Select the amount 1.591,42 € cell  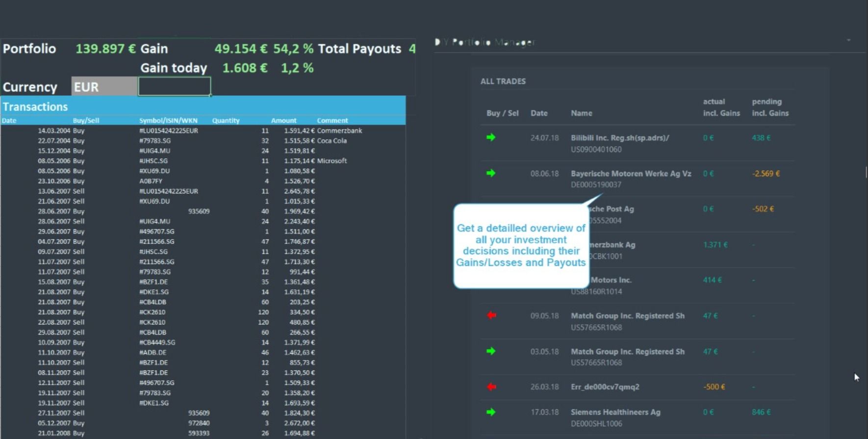(299, 131)
